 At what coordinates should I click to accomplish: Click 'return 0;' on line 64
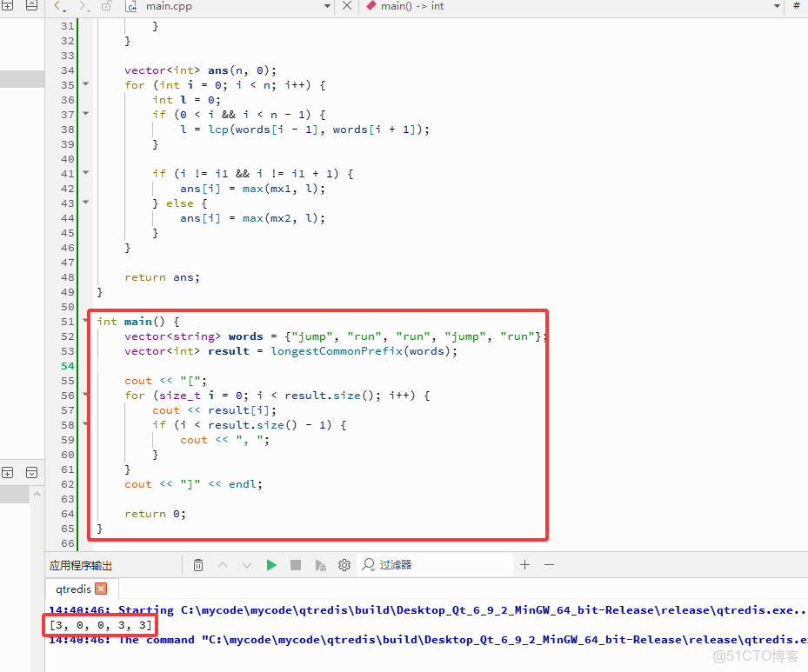(155, 514)
